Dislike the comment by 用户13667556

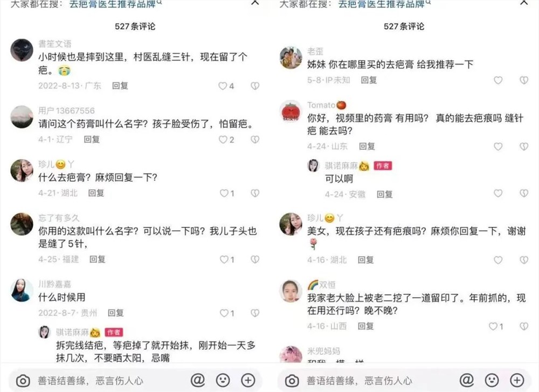click(255, 139)
